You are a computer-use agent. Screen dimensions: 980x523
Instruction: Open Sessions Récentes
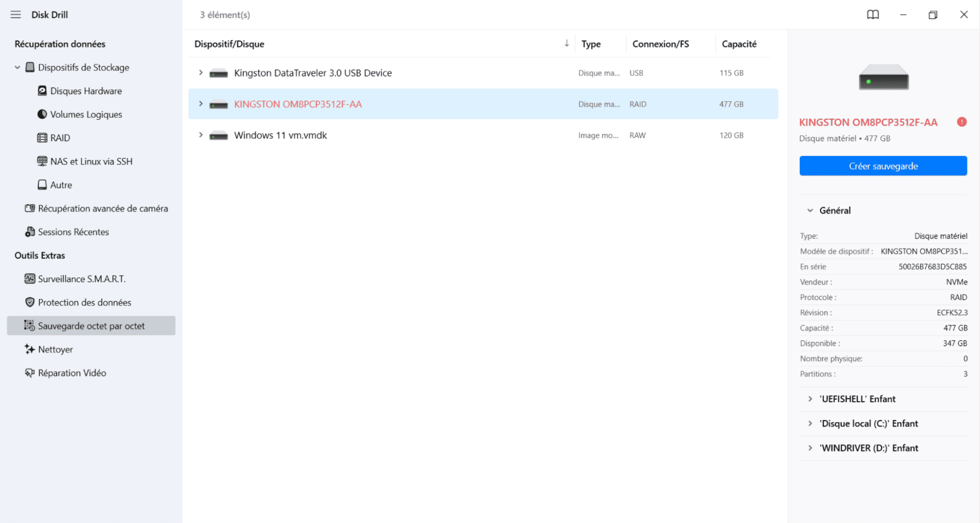click(74, 232)
